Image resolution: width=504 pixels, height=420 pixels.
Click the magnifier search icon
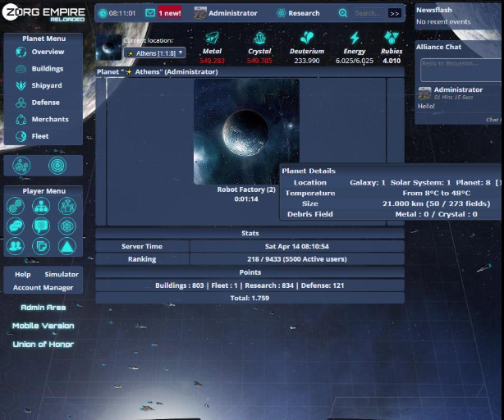coord(343,13)
